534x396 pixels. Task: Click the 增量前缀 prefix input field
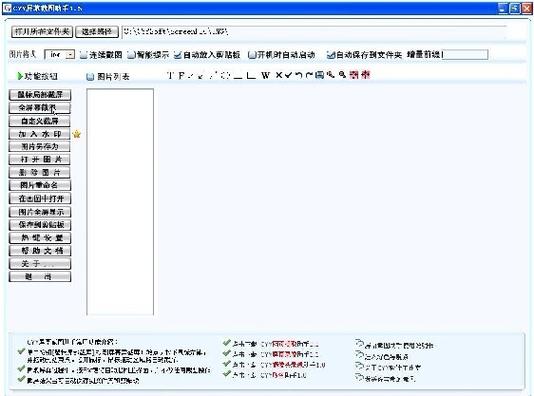465,54
